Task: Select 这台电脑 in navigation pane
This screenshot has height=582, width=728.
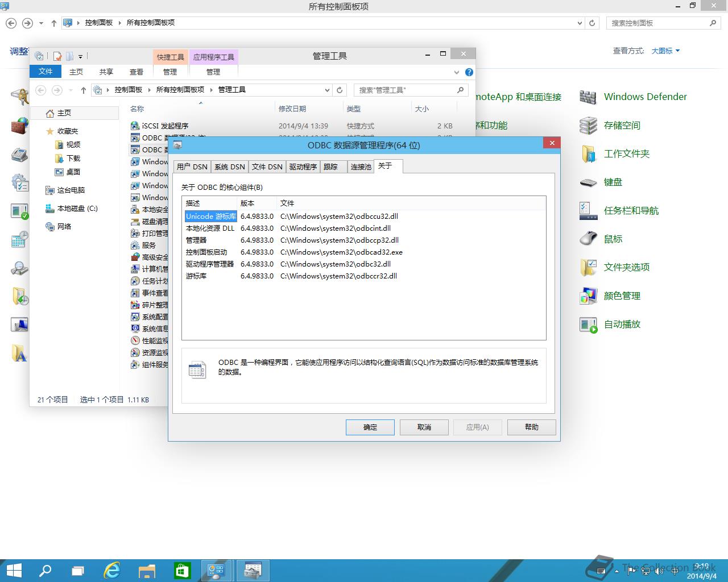Action: tap(65, 190)
